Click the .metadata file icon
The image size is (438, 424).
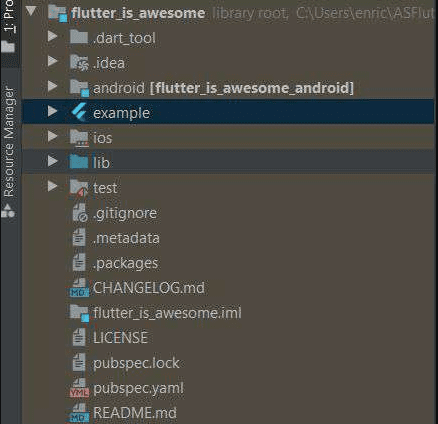pyautogui.click(x=79, y=238)
